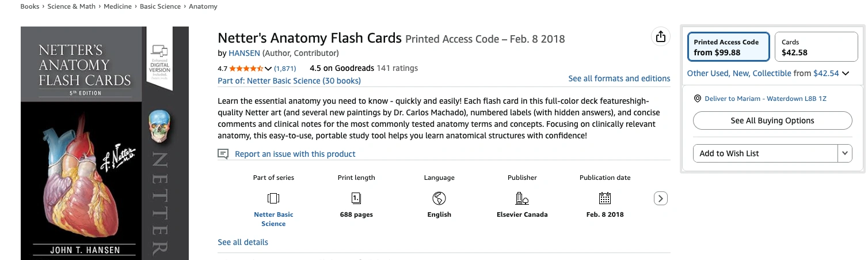Click the Print length pages icon

(x=356, y=198)
